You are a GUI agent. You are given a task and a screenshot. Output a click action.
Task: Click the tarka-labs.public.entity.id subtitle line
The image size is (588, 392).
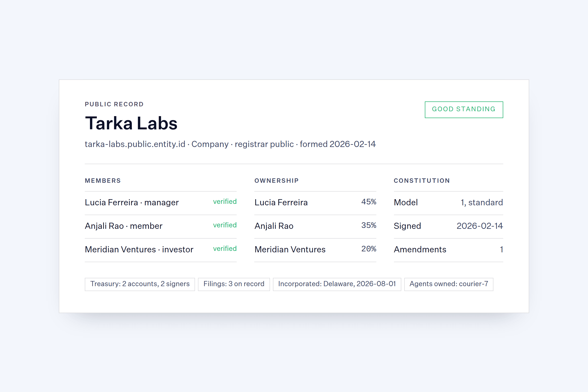(x=230, y=144)
